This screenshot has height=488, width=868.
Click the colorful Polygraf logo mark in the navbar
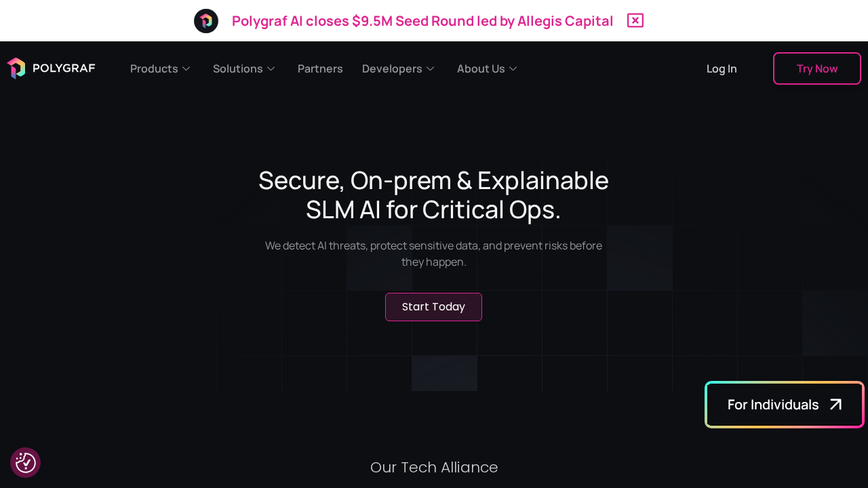coord(16,68)
